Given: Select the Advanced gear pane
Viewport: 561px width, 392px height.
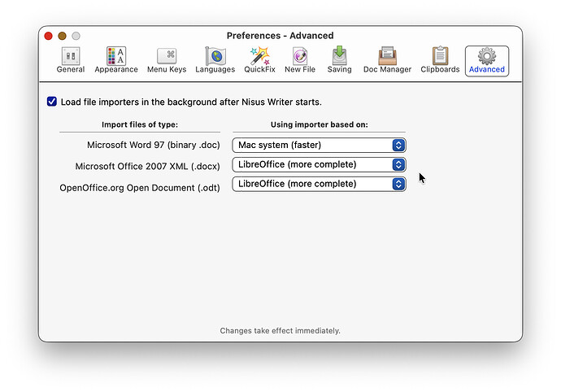Looking at the screenshot, I should pos(486,61).
